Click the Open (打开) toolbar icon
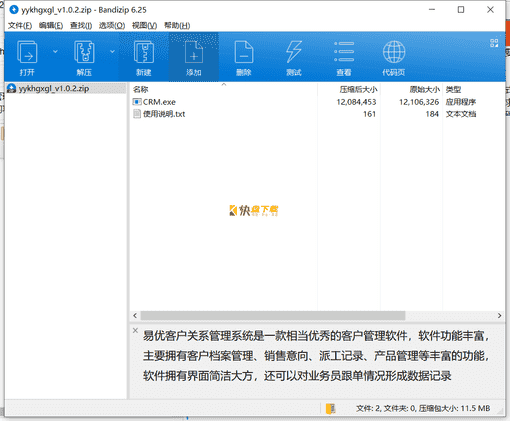 pos(27,52)
